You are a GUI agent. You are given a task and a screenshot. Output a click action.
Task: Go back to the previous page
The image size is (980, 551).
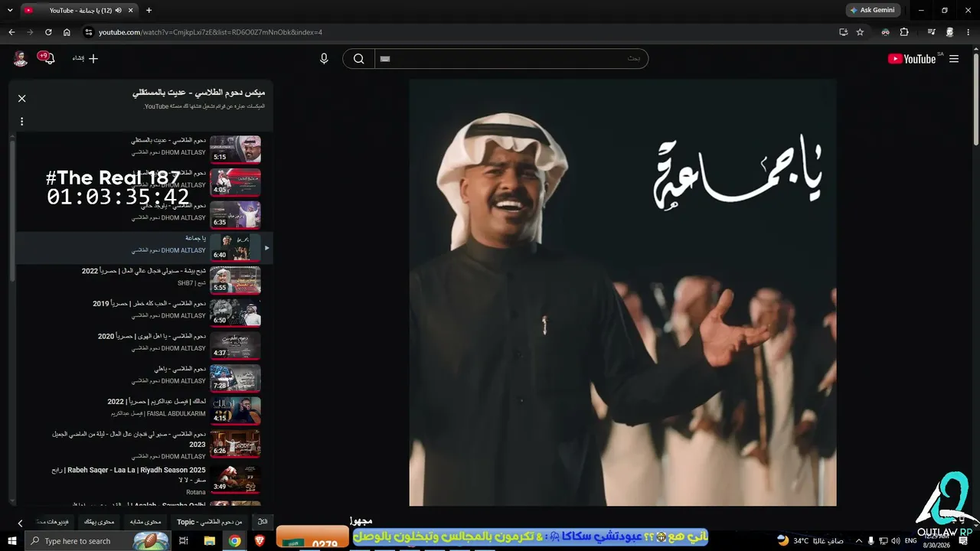11,32
